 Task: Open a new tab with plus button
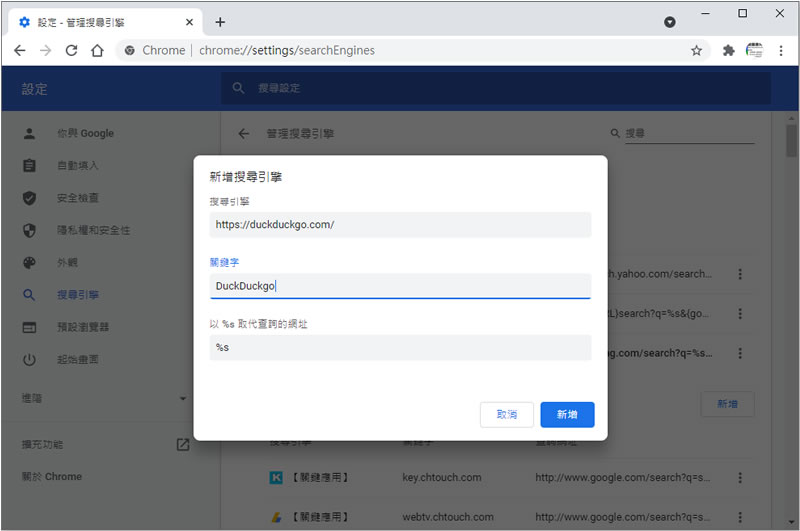point(220,22)
